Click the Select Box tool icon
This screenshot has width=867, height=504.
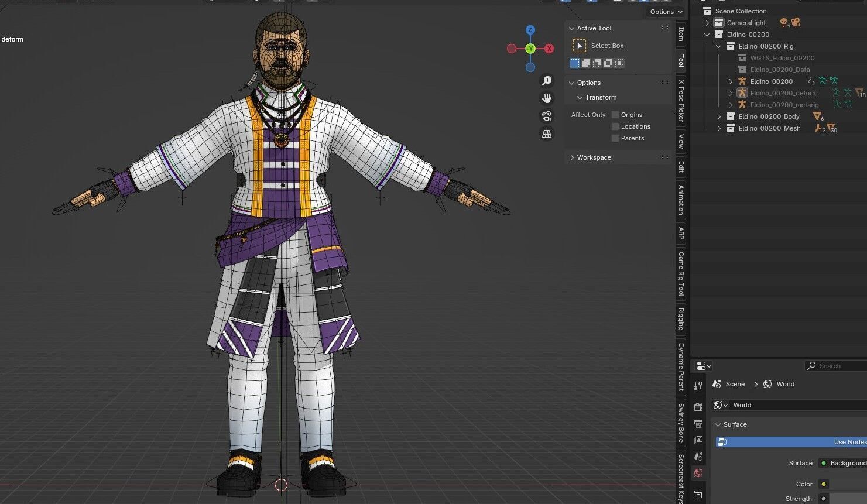click(579, 46)
